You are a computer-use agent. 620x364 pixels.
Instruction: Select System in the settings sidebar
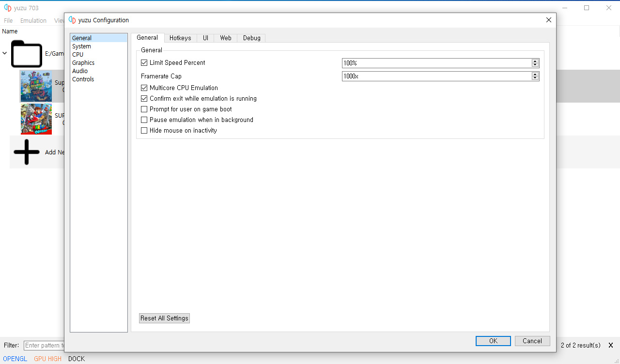(x=98, y=46)
